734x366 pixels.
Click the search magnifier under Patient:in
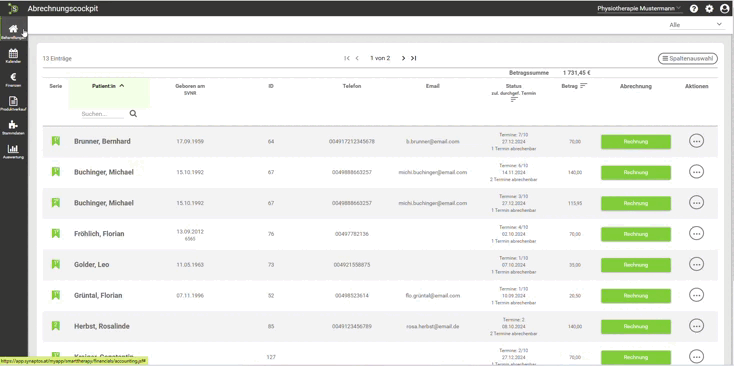coord(133,114)
